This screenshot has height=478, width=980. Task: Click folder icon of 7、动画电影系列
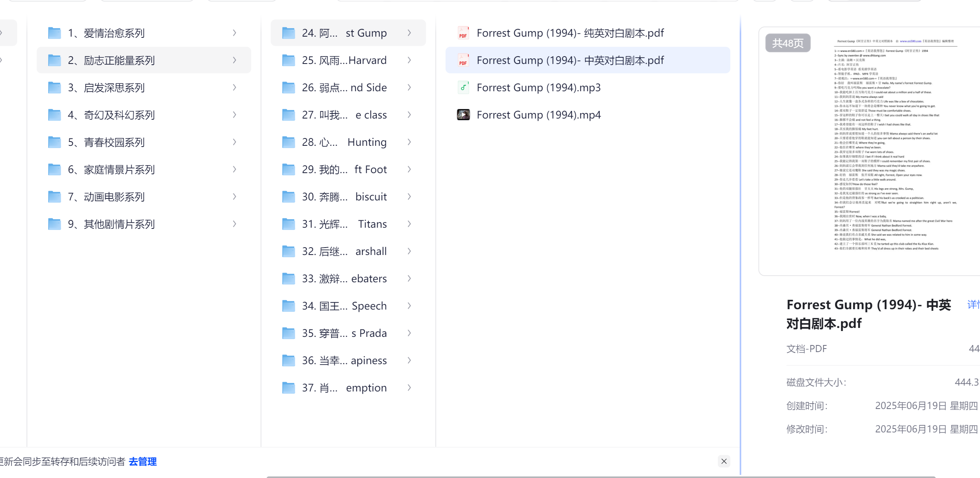pyautogui.click(x=54, y=197)
